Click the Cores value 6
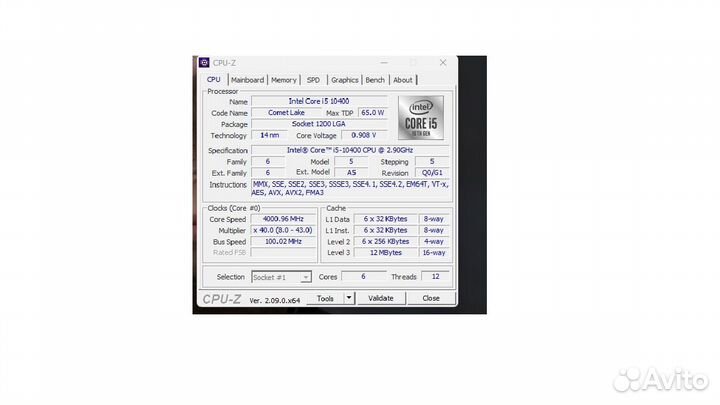 pos(363,276)
